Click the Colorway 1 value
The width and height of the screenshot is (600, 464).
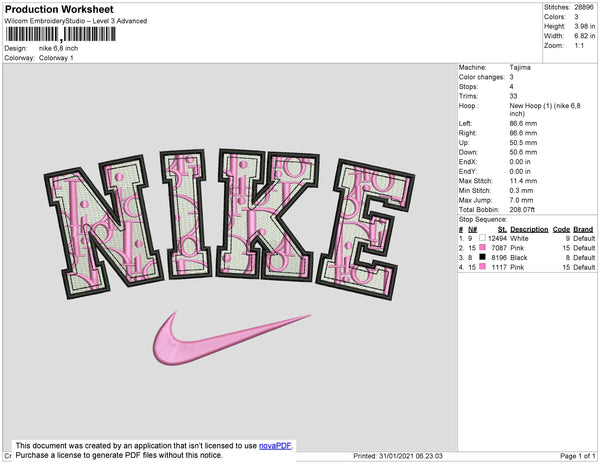tap(56, 58)
